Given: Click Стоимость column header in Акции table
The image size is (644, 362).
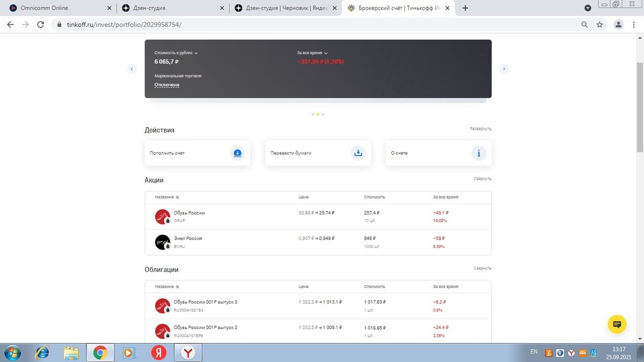Looking at the screenshot, I should pos(375,197).
